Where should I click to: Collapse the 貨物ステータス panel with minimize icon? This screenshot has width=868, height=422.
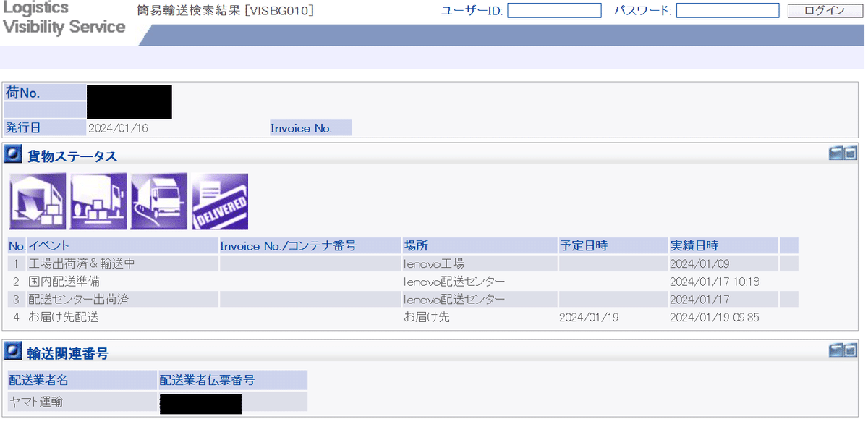point(836,153)
